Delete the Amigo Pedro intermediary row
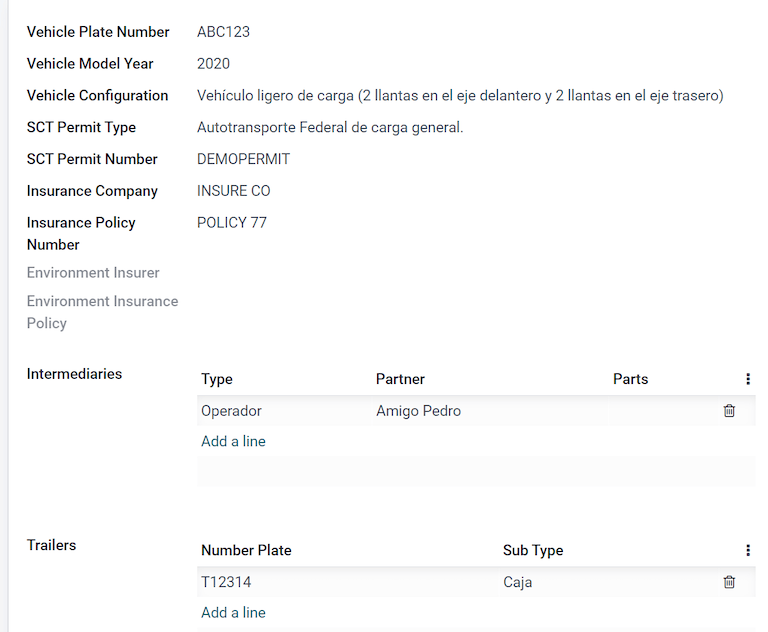Image resolution: width=768 pixels, height=632 pixels. click(x=729, y=411)
